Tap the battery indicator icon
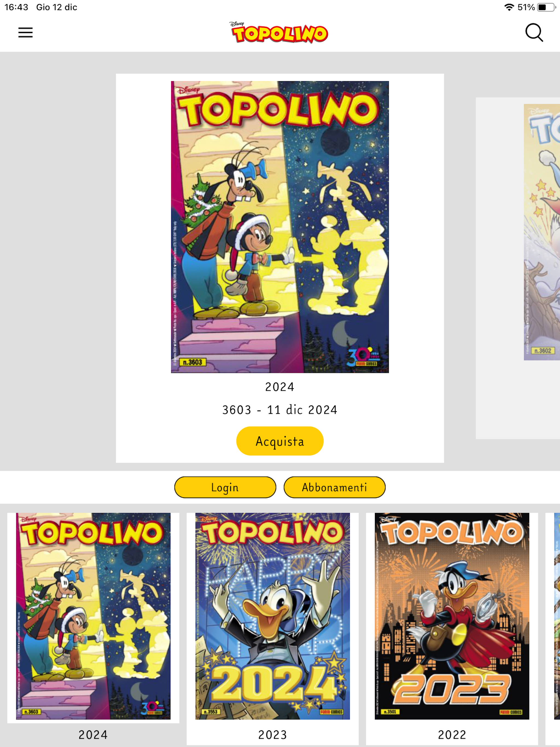The width and height of the screenshot is (560, 747). point(546,7)
